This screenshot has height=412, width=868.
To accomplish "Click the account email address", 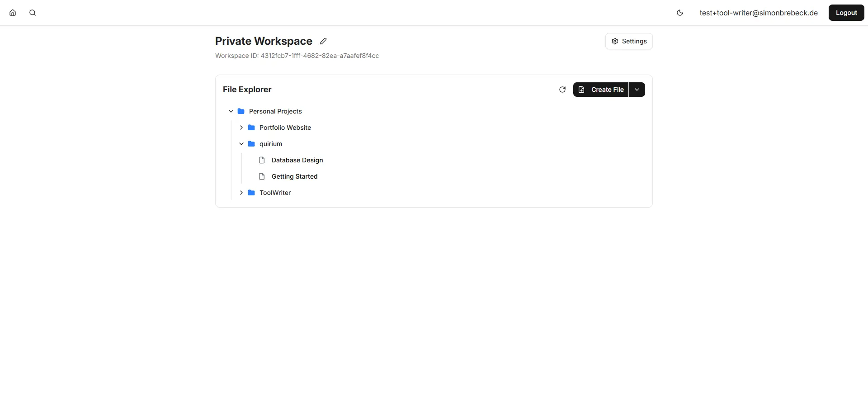I will pos(758,13).
